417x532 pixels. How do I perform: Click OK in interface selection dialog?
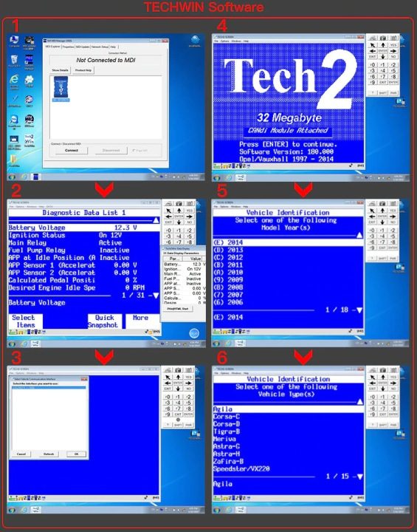(x=76, y=454)
